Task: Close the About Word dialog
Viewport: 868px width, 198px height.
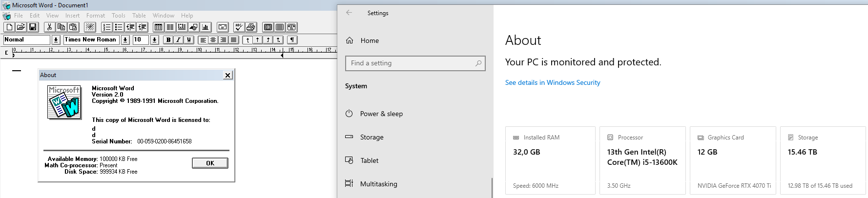Action: [x=227, y=75]
